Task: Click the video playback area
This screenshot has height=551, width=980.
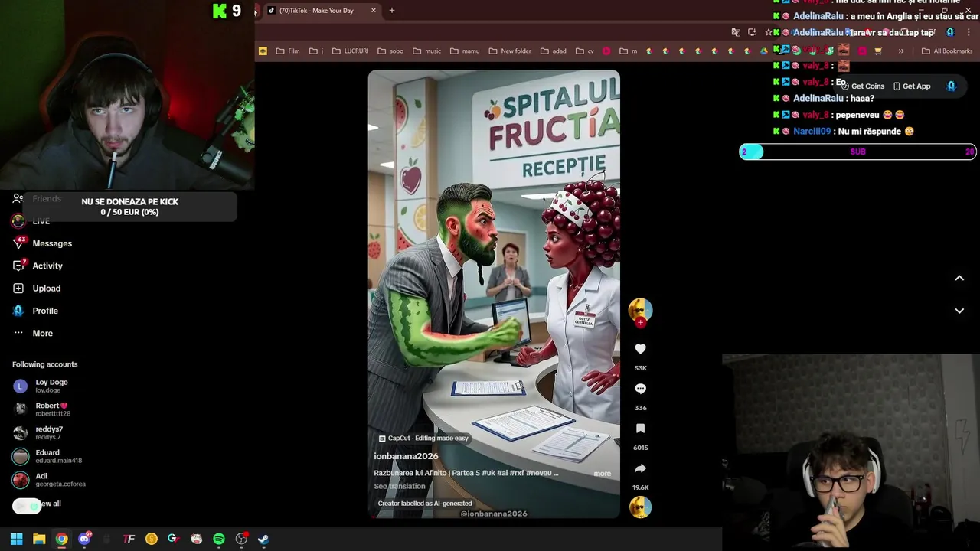Action: 494,295
